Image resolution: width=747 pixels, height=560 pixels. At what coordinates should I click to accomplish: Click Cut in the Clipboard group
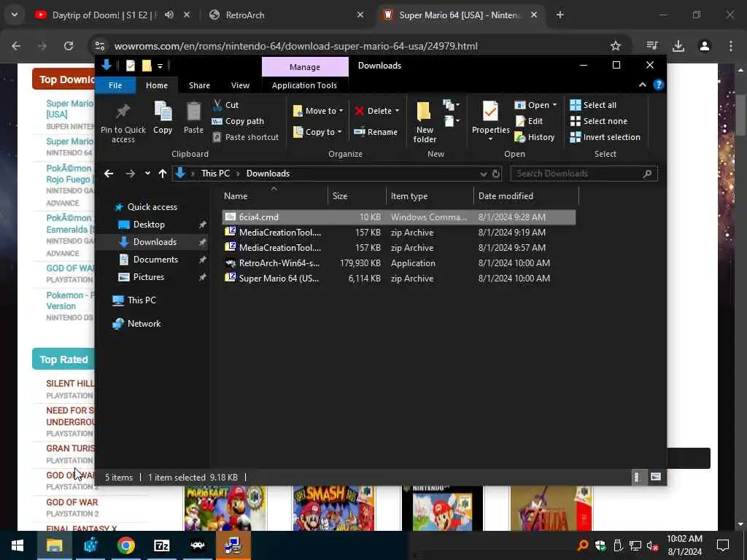click(226, 105)
